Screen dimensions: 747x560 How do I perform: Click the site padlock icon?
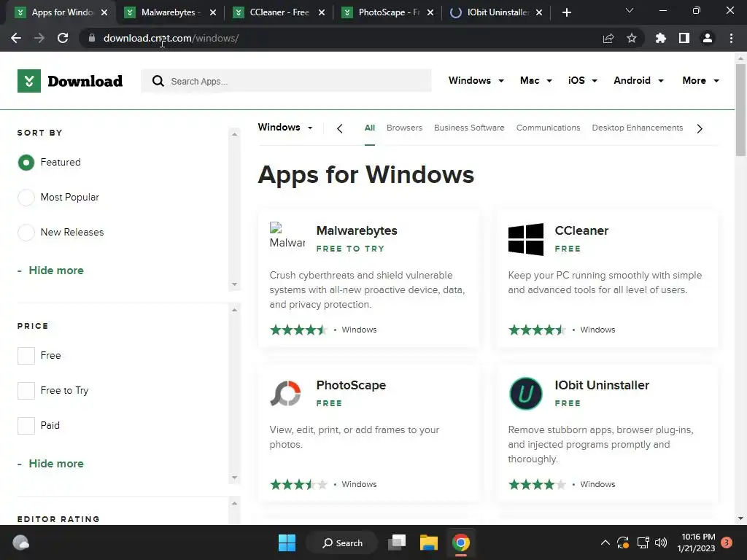(92, 38)
